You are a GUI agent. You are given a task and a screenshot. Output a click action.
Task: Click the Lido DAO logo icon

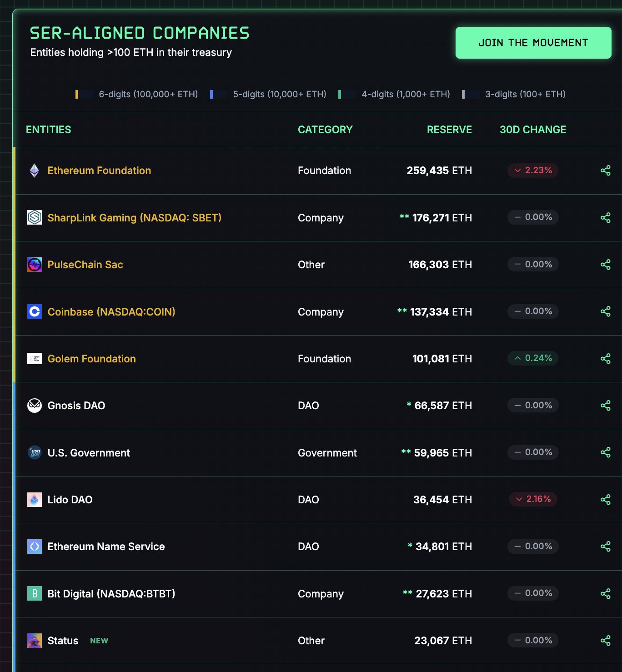click(35, 500)
